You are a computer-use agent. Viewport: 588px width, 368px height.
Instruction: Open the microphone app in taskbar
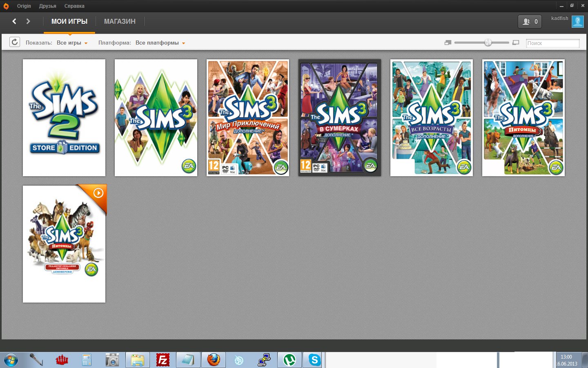click(36, 360)
